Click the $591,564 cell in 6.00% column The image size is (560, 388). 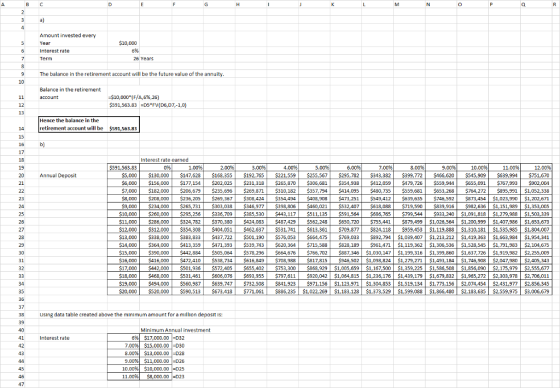point(346,214)
